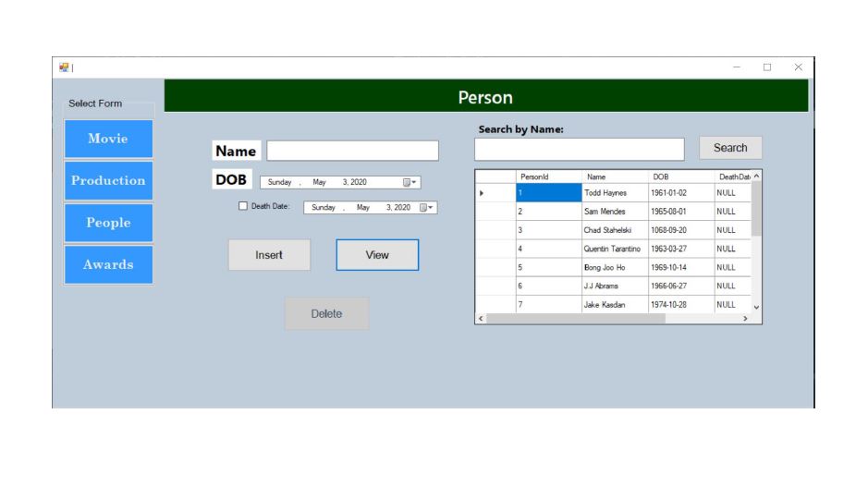The height and width of the screenshot is (499, 868).
Task: Click the grid's scroll up arrow
Action: click(x=756, y=176)
